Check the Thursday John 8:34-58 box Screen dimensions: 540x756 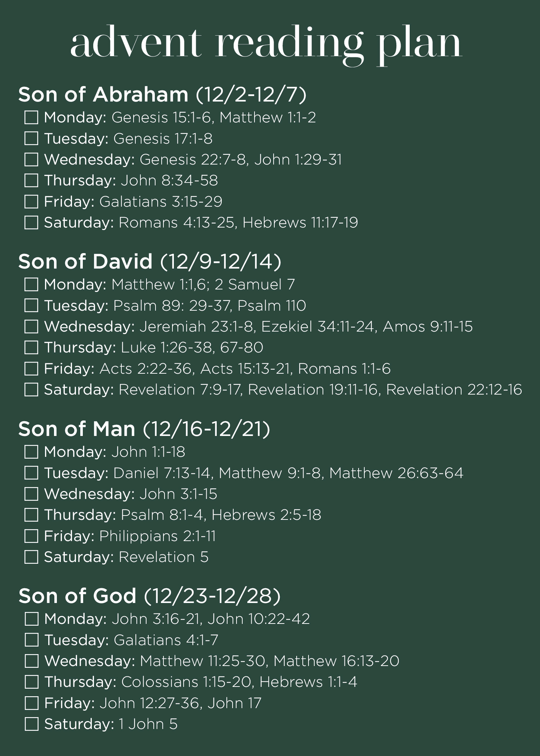(31, 180)
